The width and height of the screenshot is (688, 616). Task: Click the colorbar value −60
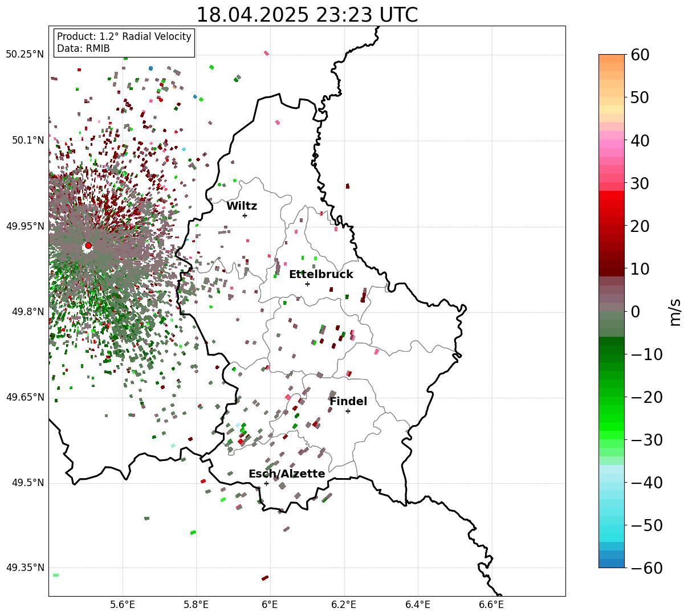point(646,568)
